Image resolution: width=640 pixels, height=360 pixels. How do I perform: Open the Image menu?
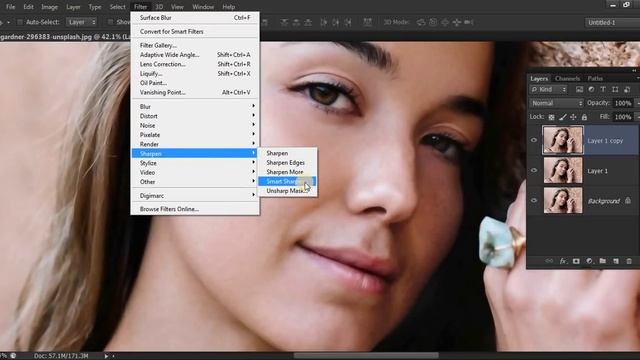click(49, 7)
